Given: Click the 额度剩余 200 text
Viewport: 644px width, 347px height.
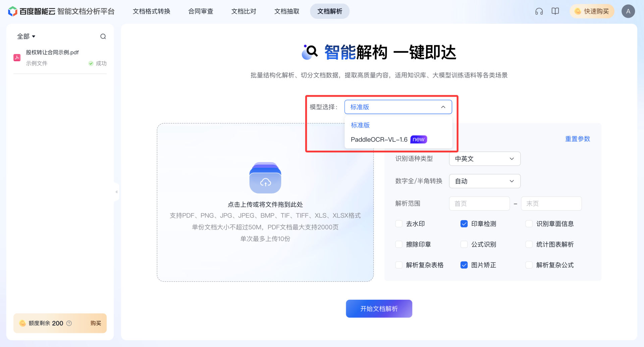Looking at the screenshot, I should click(46, 323).
